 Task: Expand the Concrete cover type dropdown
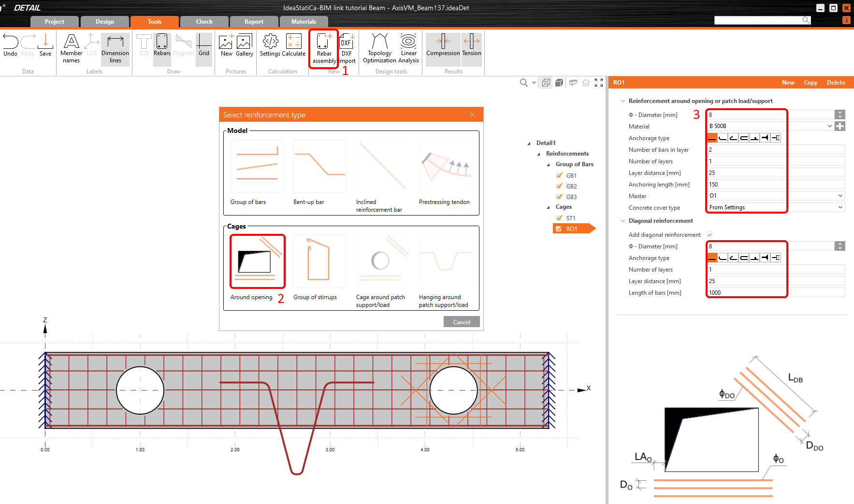click(x=840, y=207)
